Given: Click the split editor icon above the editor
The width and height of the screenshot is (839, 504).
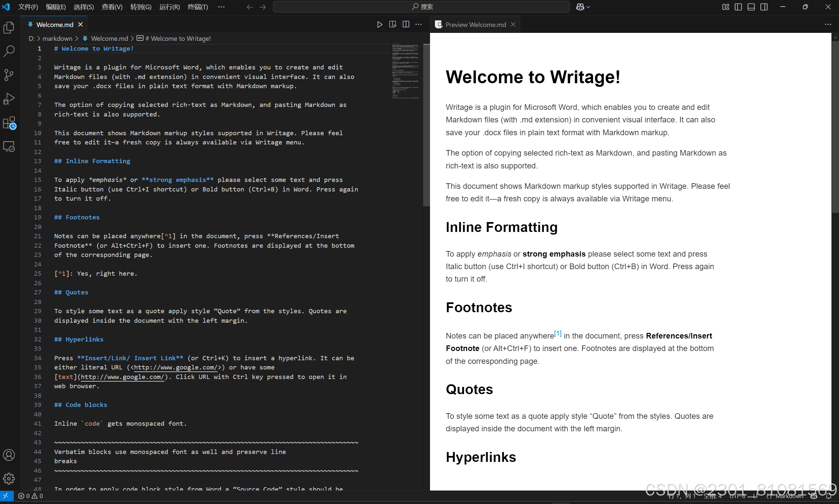Looking at the screenshot, I should coord(406,24).
